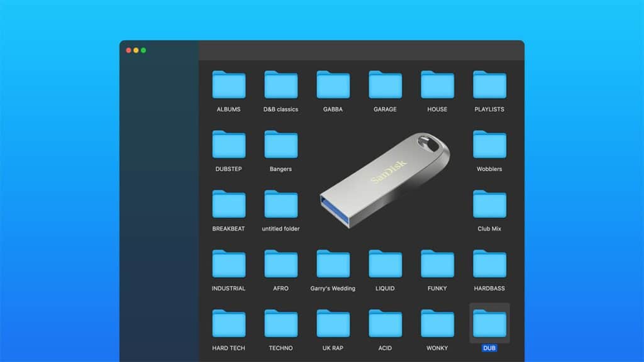
Task: Click the green maximize window button
Action: coord(143,50)
